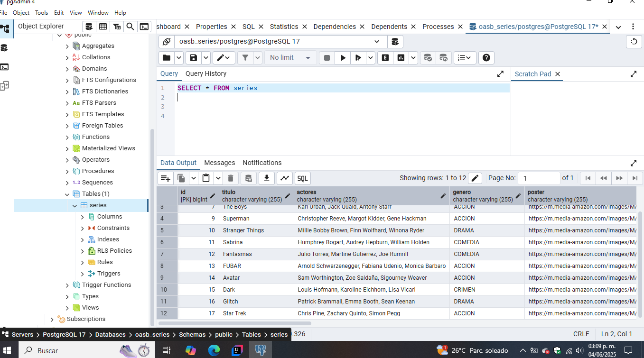Maximize the Data Output panel with expand arrows

tap(634, 163)
